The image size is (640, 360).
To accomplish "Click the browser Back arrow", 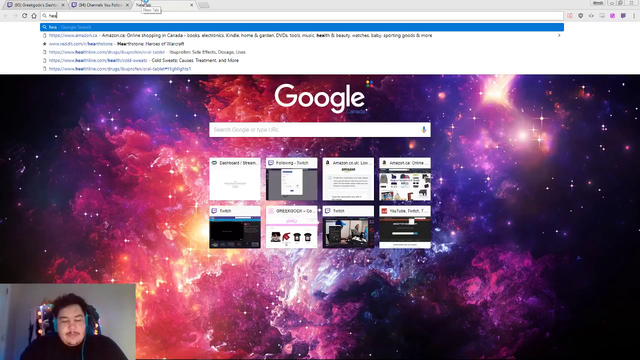I will pos(6,16).
